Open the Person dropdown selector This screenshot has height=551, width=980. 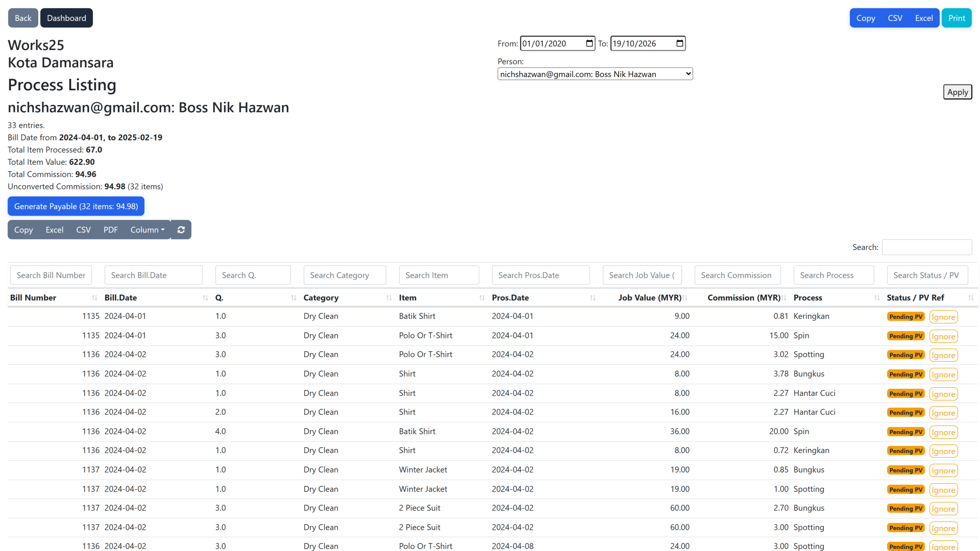point(595,74)
